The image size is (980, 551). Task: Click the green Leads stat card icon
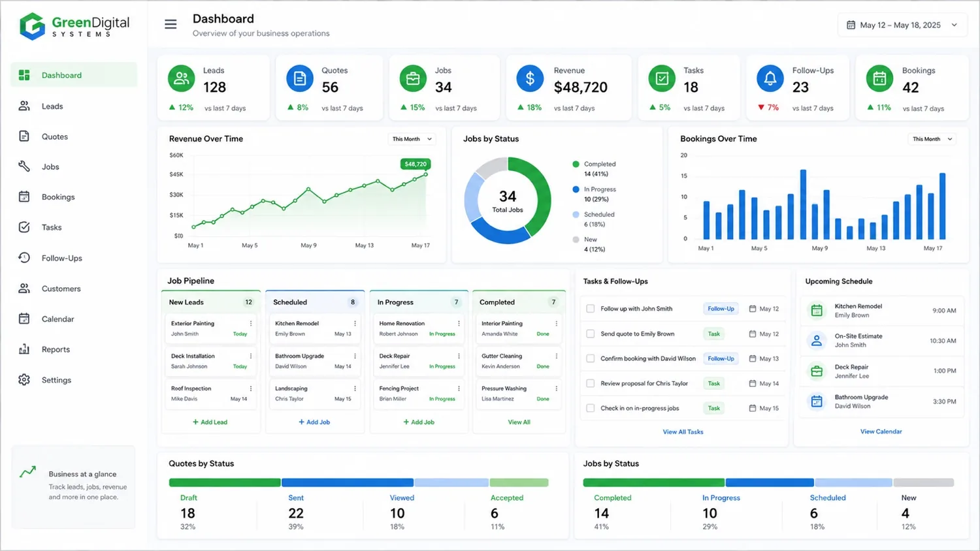pyautogui.click(x=182, y=79)
